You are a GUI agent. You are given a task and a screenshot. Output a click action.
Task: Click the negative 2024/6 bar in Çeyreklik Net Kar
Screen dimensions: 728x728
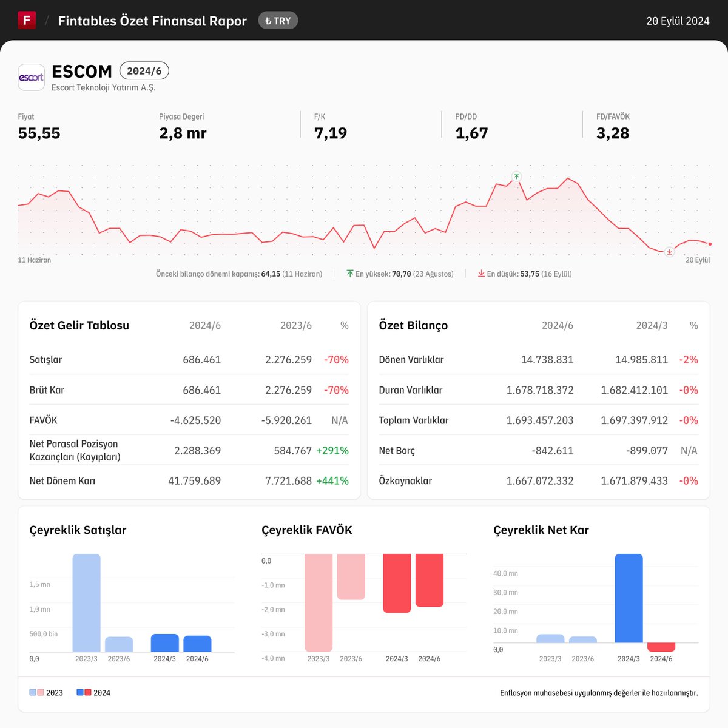click(661, 647)
